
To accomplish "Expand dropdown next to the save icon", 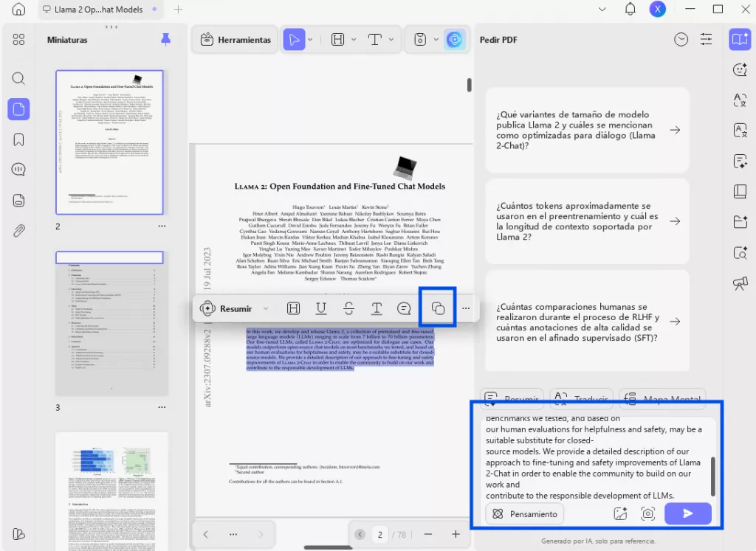I will coord(436,40).
